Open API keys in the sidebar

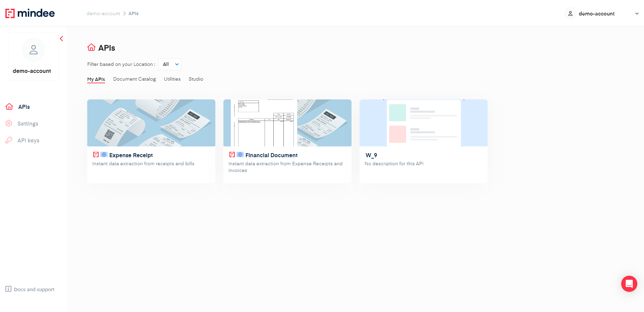[29, 140]
